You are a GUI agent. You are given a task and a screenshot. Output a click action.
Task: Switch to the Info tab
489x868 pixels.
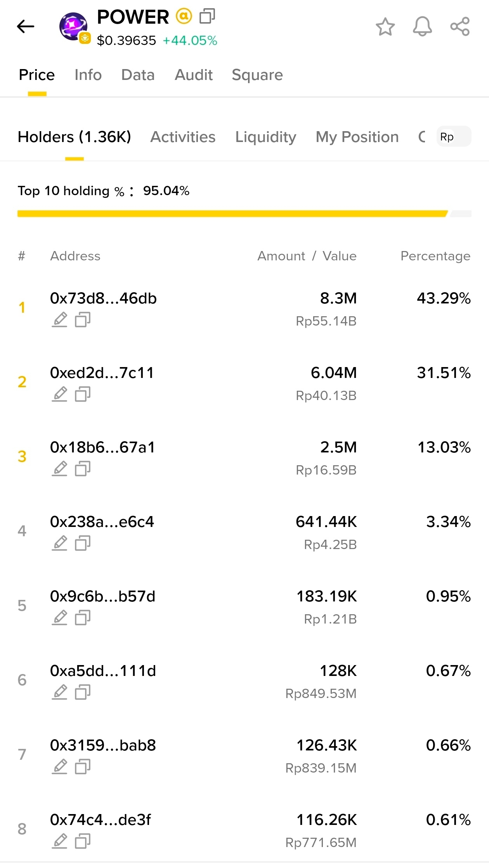coord(88,75)
